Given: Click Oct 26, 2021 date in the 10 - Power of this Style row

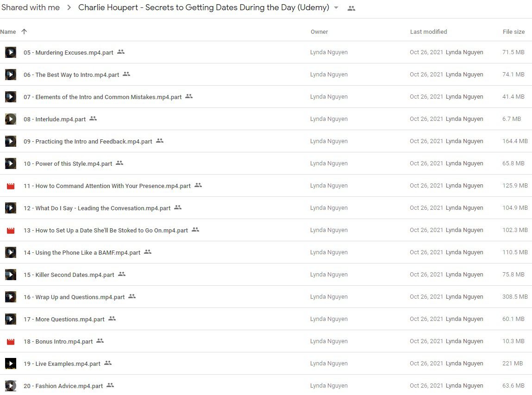Looking at the screenshot, I should tap(426, 163).
